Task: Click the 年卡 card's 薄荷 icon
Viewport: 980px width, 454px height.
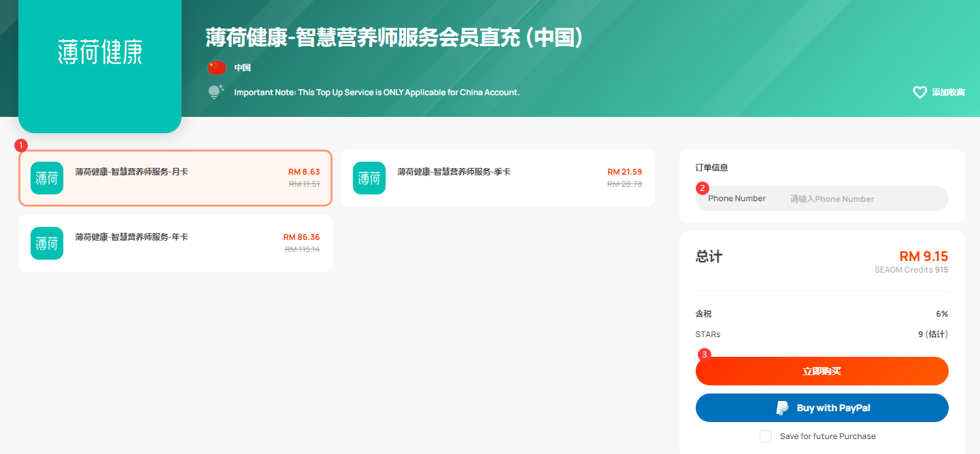Action: tap(47, 243)
